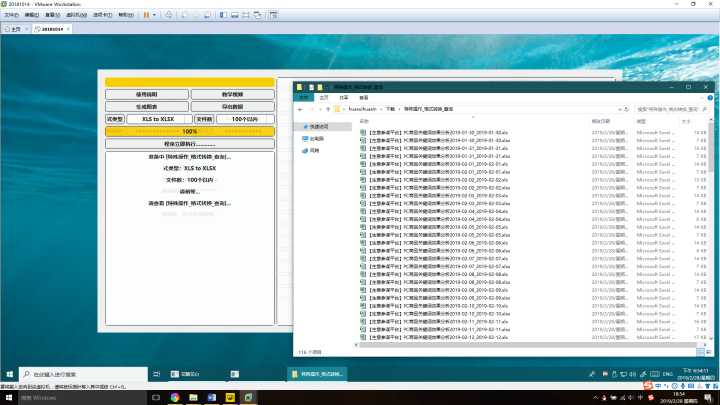Switch Explorer to details view icon
This screenshot has height=405, width=720.
[700, 352]
